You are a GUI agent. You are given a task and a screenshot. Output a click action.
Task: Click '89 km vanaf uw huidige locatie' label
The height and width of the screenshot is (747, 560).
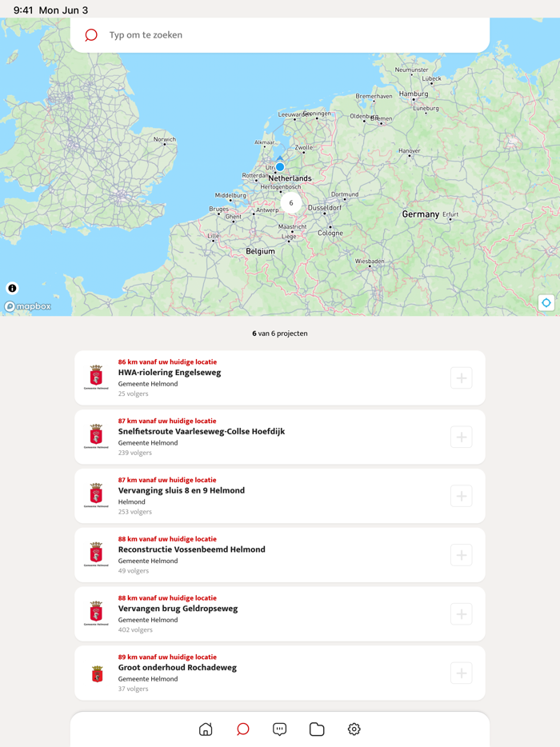click(x=167, y=657)
